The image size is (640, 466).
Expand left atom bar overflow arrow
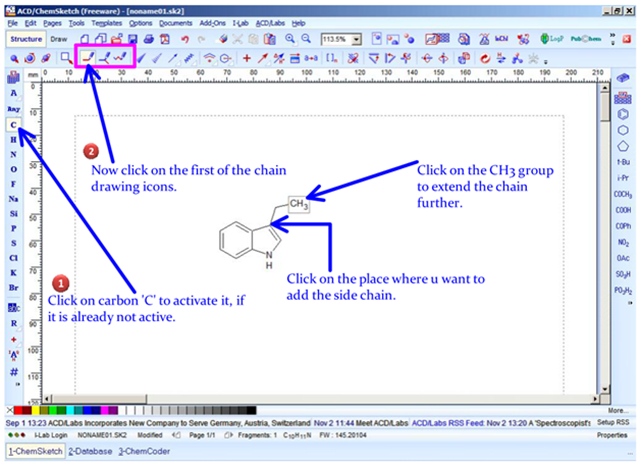click(x=17, y=384)
